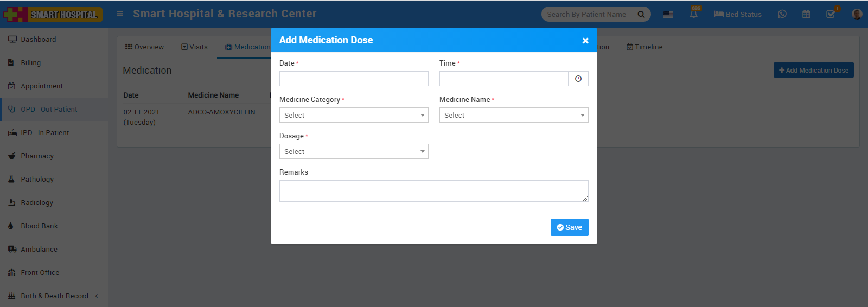Screen dimensions: 868x307
Task: Toggle the hamburger sidebar menu icon
Action: coord(120,14)
